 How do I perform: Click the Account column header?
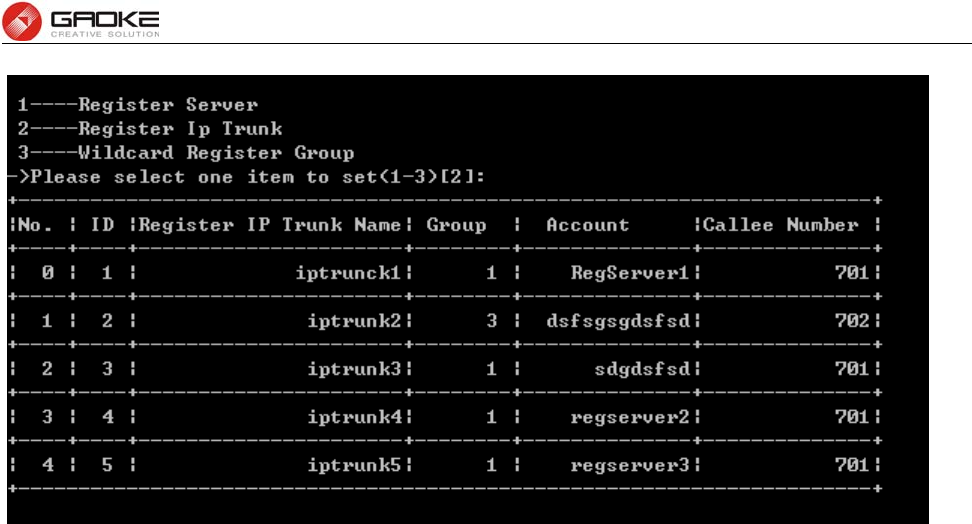tap(588, 224)
